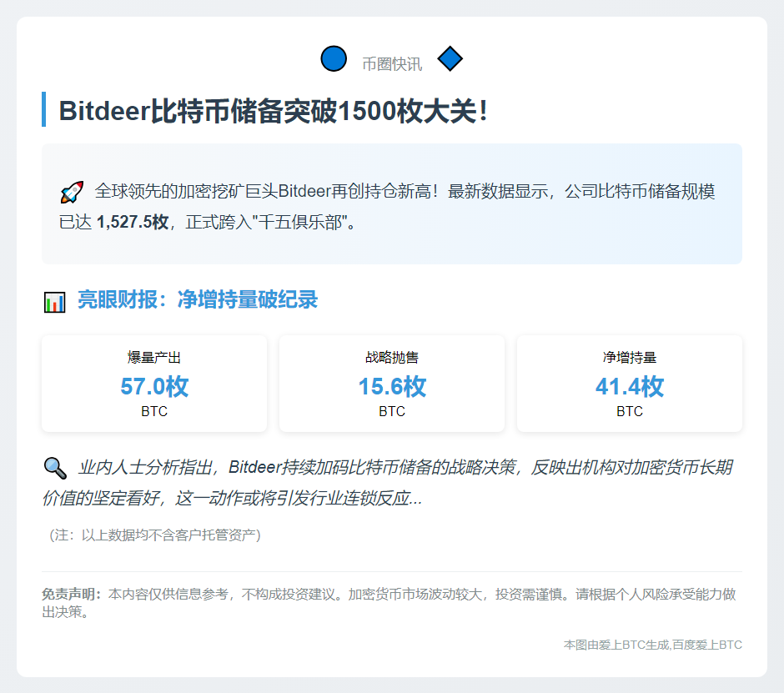784x693 pixels.
Task: Click BTC under the 57.0枚 value
Action: pyautogui.click(x=154, y=411)
